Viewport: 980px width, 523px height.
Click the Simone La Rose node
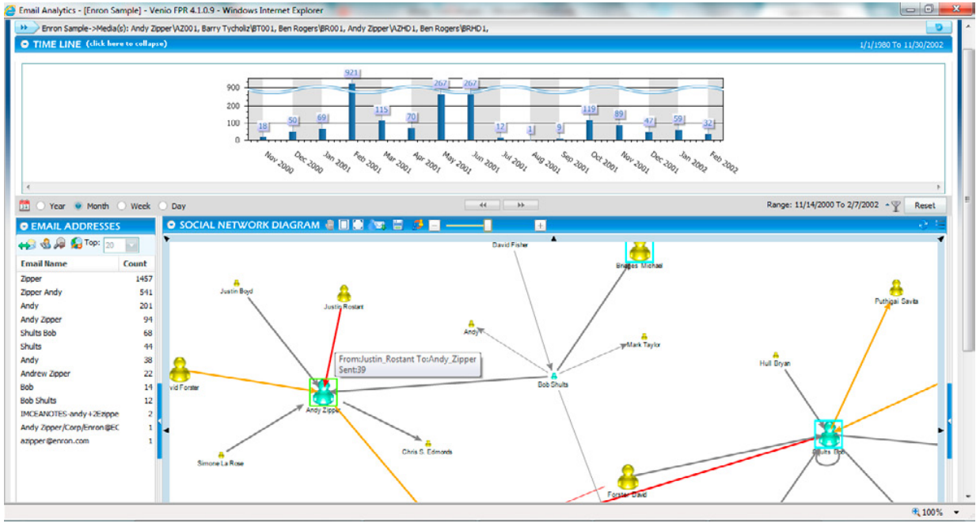click(x=219, y=454)
